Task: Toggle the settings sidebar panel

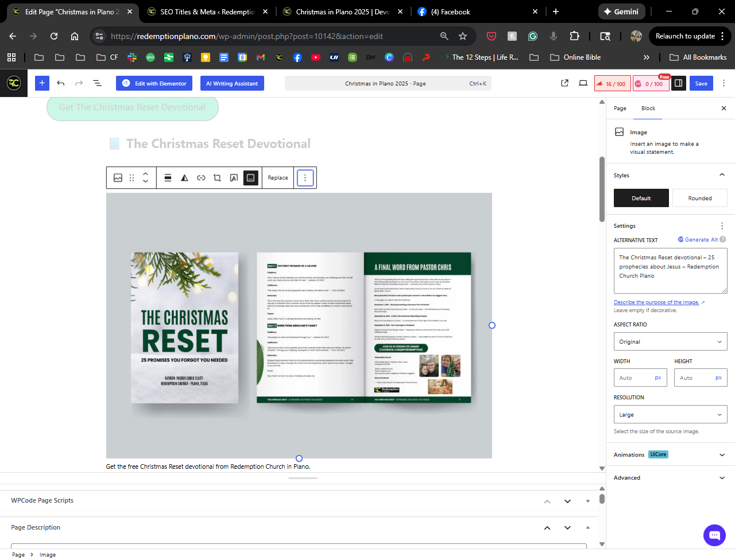Action: click(678, 83)
